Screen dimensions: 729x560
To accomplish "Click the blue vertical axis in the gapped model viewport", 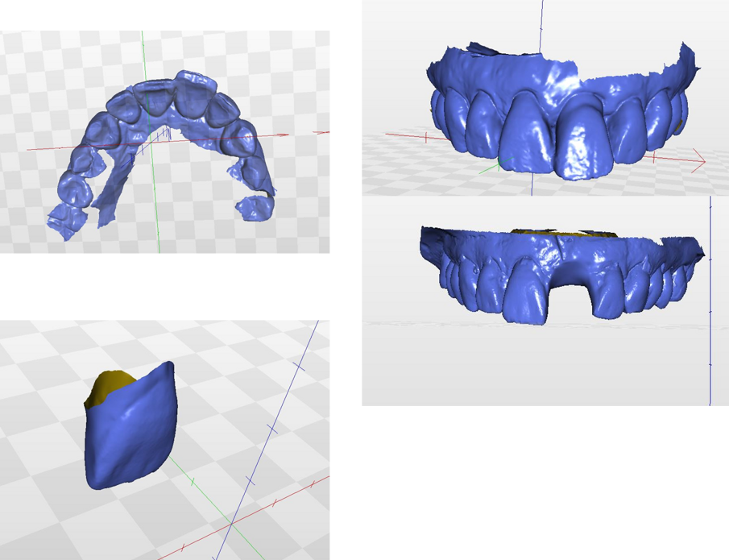I will [x=710, y=322].
